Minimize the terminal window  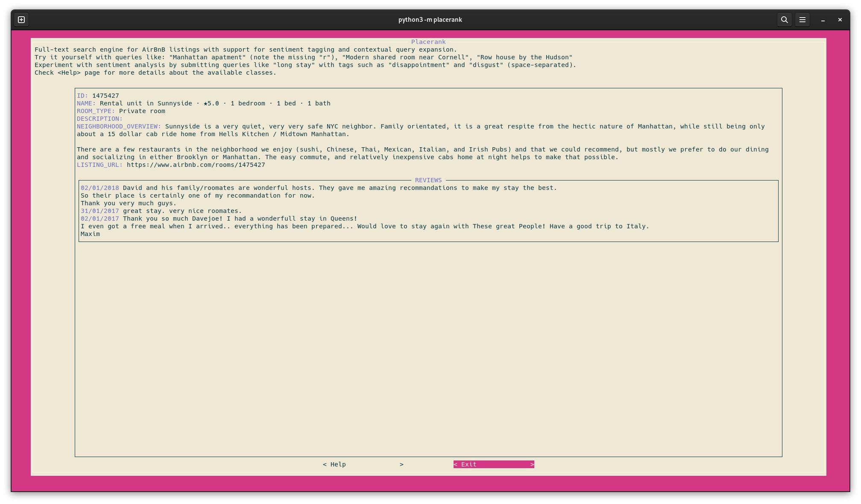click(x=823, y=20)
